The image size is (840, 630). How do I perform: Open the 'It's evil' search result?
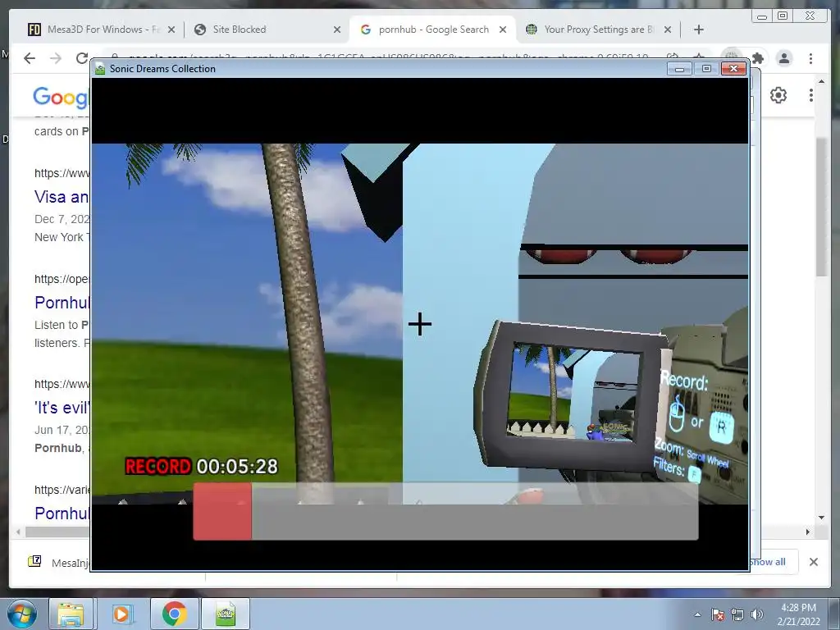pyautogui.click(x=62, y=408)
